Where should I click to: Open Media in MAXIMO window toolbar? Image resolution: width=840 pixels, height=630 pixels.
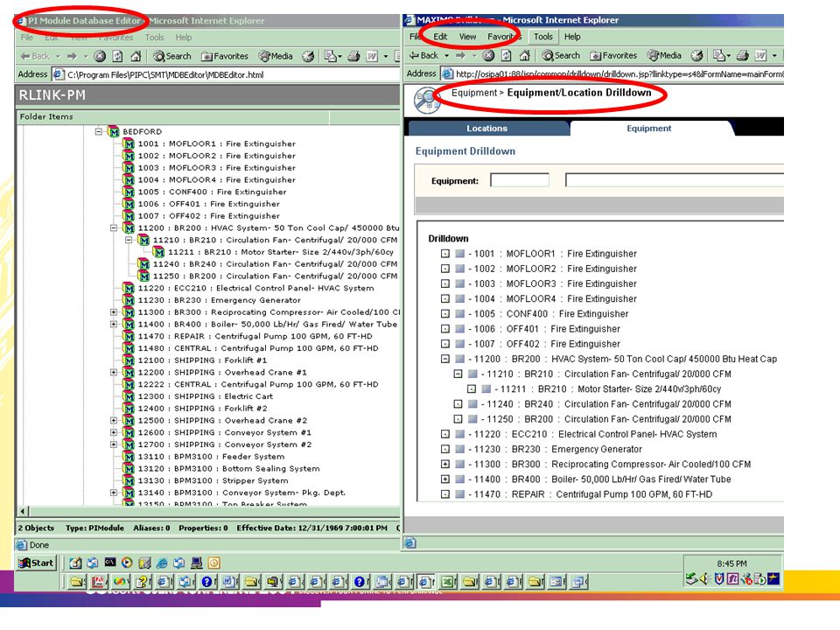664,55
